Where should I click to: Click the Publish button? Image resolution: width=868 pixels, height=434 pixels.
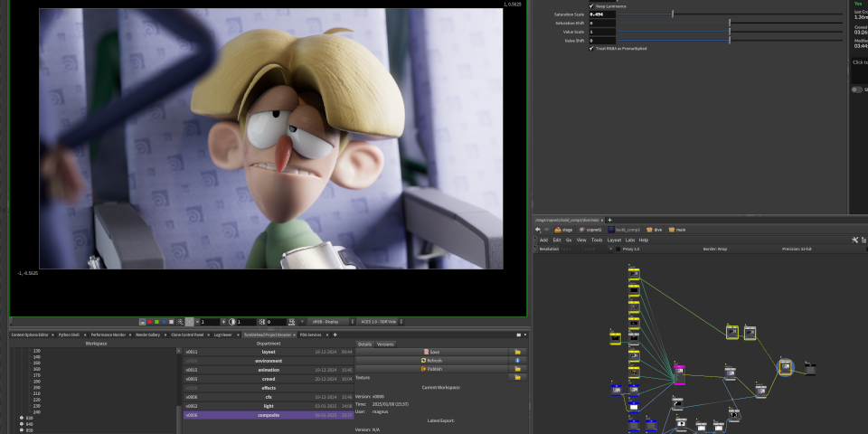[x=431, y=369]
